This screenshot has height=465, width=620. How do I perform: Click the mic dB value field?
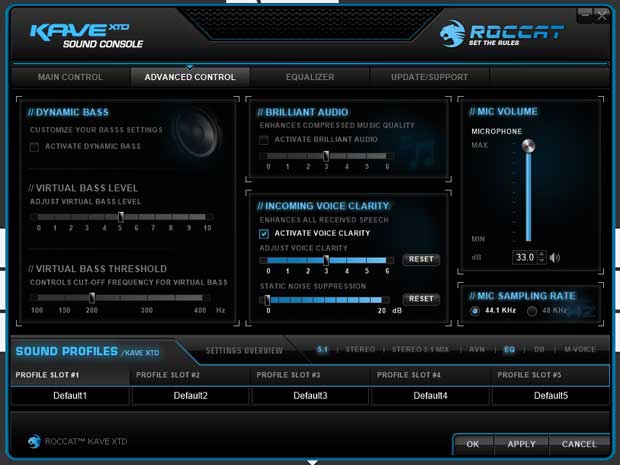click(525, 257)
